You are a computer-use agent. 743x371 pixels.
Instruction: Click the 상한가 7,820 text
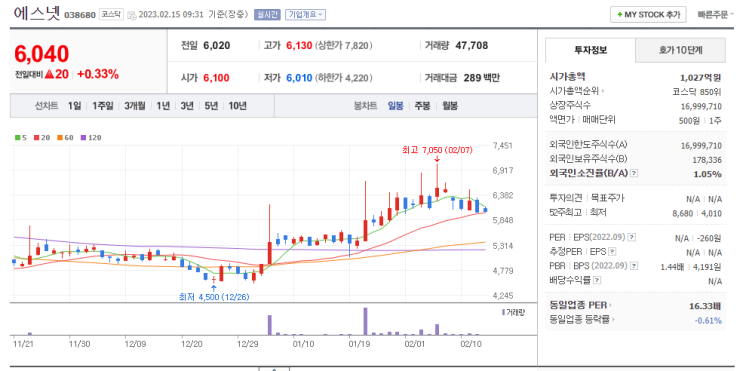344,46
